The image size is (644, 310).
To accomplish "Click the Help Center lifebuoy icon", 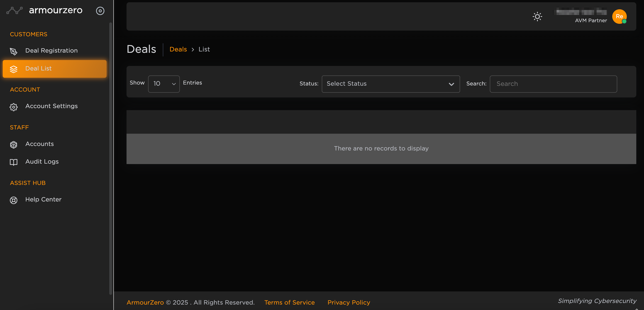I will pyautogui.click(x=14, y=200).
